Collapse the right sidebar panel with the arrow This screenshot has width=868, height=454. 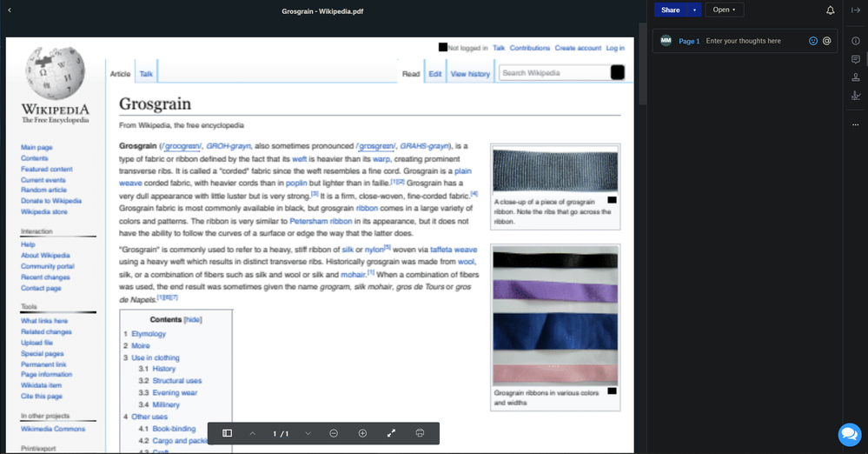tap(856, 10)
